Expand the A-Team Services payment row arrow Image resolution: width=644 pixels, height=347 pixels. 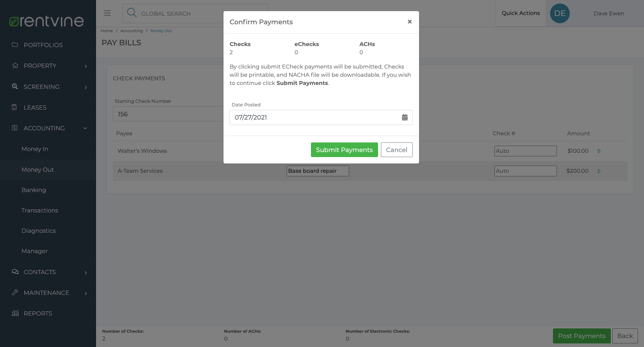[x=599, y=171]
